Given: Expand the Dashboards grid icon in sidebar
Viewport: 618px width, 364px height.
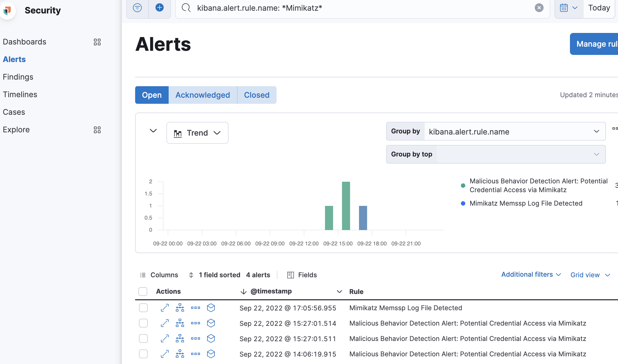Looking at the screenshot, I should [97, 42].
